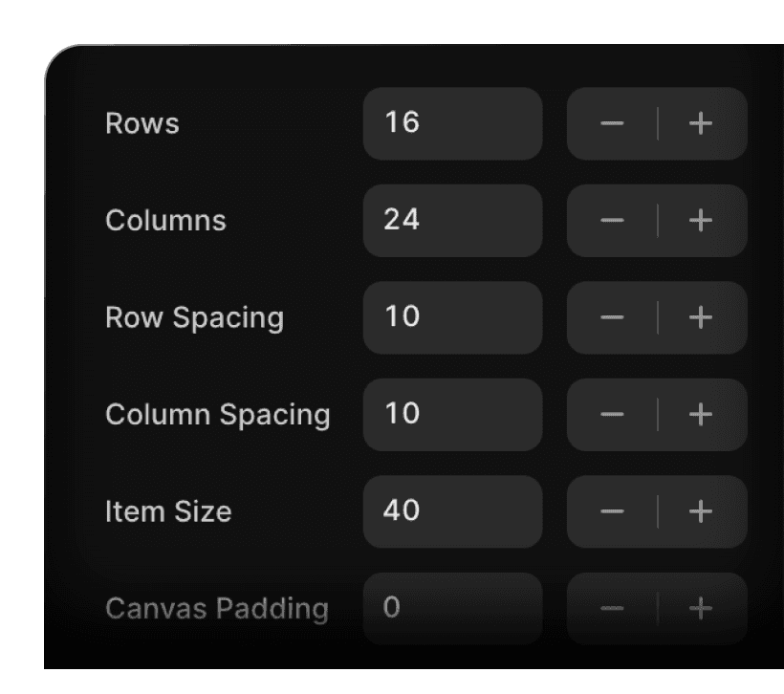Select the Row Spacing field showing 10
784x694 pixels.
[452, 317]
